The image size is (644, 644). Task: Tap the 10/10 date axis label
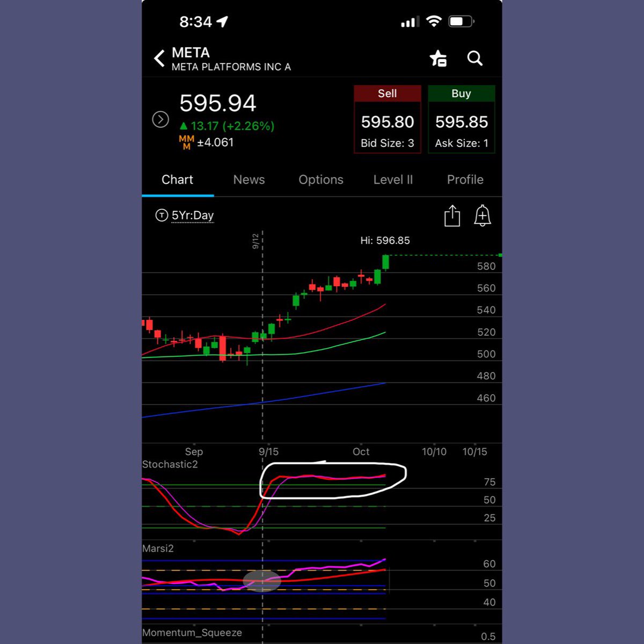point(434,452)
